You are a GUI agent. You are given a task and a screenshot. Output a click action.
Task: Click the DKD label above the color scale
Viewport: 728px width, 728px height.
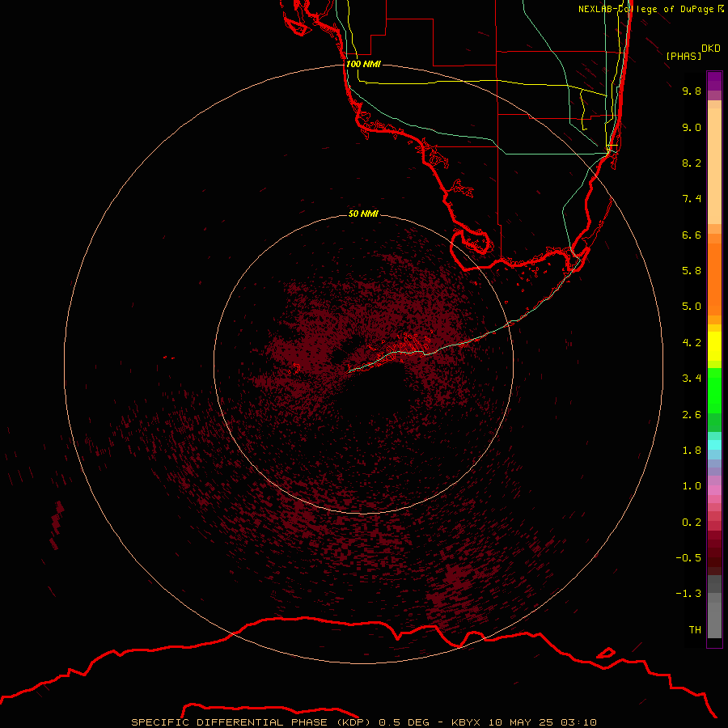(711, 49)
